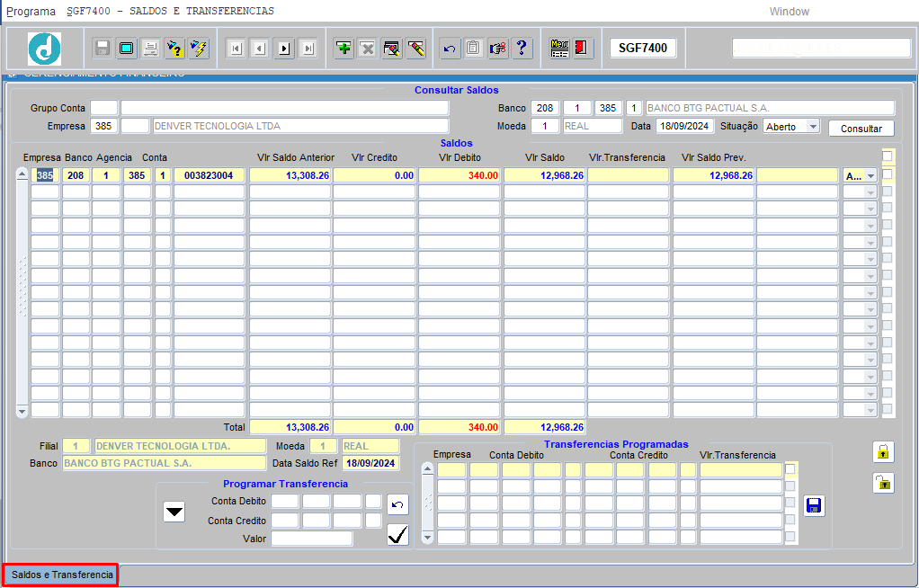The width and height of the screenshot is (919, 588).
Task: Click the Empresa field showing 385 in header
Action: pos(103,126)
